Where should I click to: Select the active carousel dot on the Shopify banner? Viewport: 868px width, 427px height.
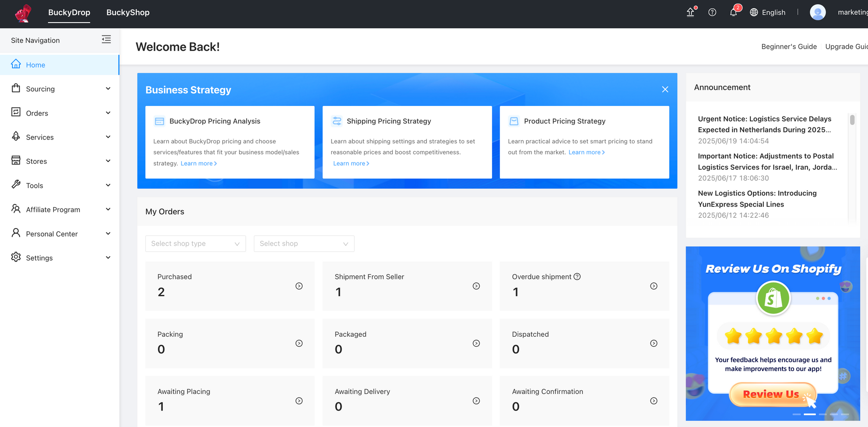[809, 414]
